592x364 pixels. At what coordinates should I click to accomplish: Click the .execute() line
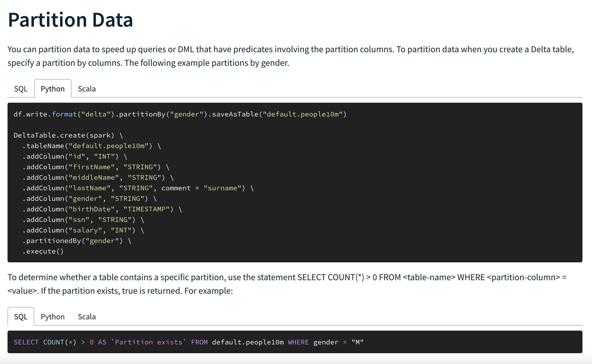(43, 252)
